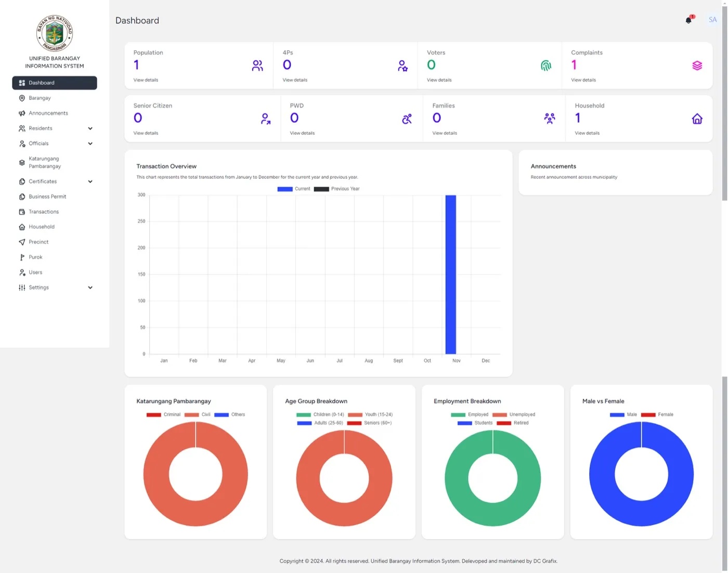Open View details under Senior Citizen

tap(146, 133)
